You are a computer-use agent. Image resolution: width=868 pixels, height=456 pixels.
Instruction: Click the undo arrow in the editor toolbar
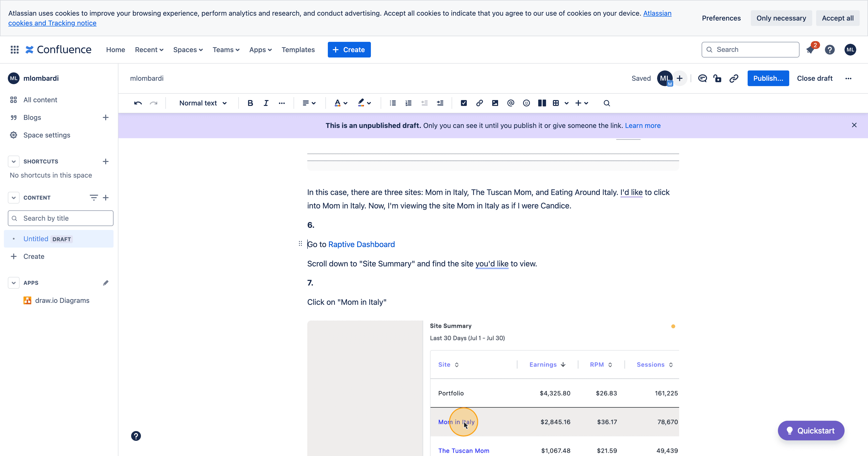point(138,103)
